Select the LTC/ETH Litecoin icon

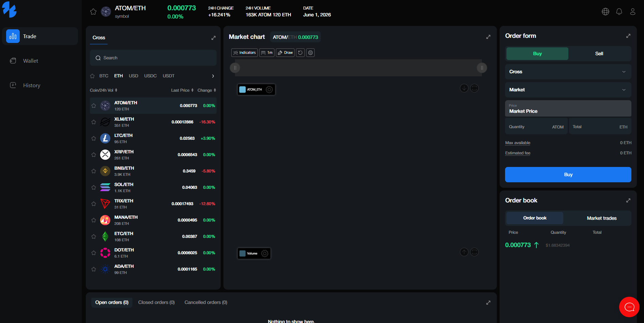[105, 138]
